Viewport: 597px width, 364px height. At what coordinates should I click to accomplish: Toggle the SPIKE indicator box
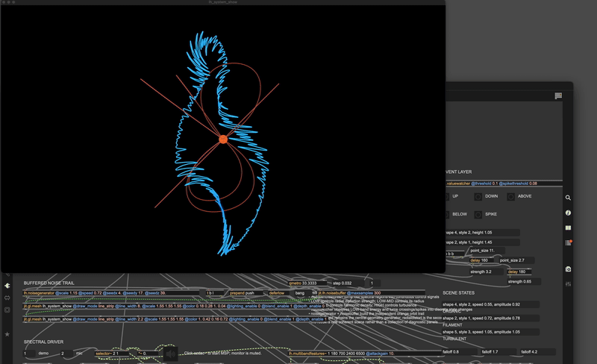pos(478,214)
